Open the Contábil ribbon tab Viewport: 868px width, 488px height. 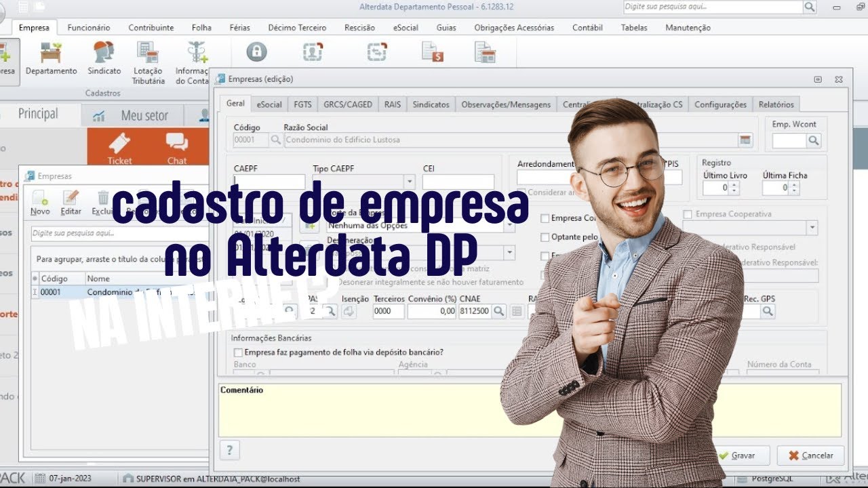coord(587,28)
